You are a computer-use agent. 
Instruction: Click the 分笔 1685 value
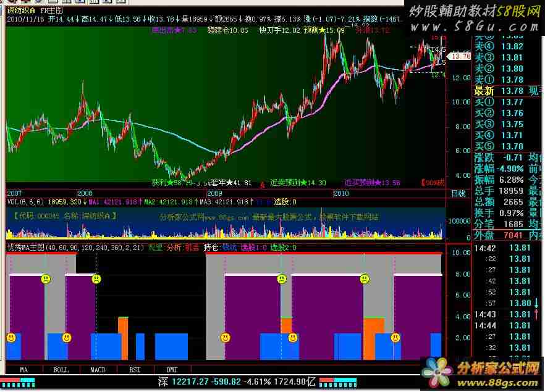click(513, 224)
